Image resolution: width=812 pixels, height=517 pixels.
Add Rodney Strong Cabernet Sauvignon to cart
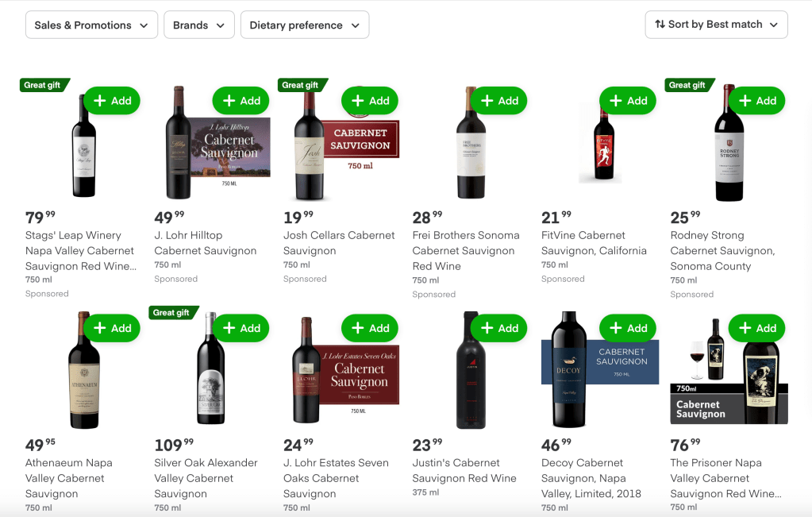(757, 100)
